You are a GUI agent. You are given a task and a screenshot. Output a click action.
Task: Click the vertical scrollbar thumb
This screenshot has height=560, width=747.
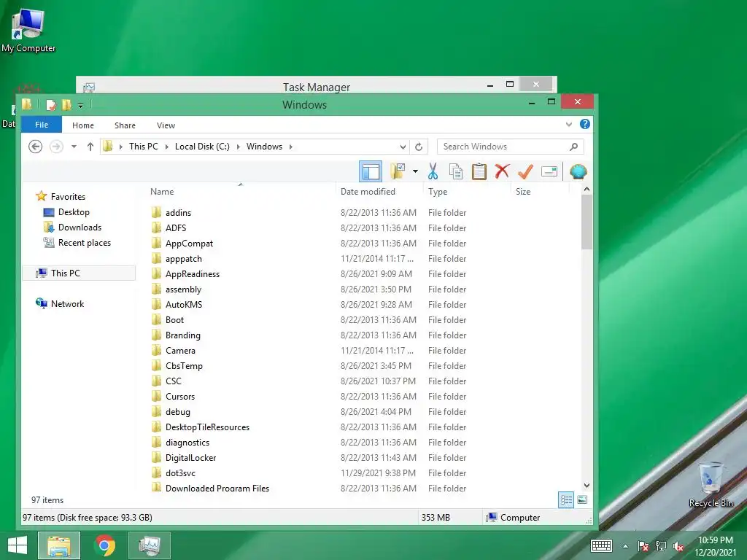(x=587, y=222)
